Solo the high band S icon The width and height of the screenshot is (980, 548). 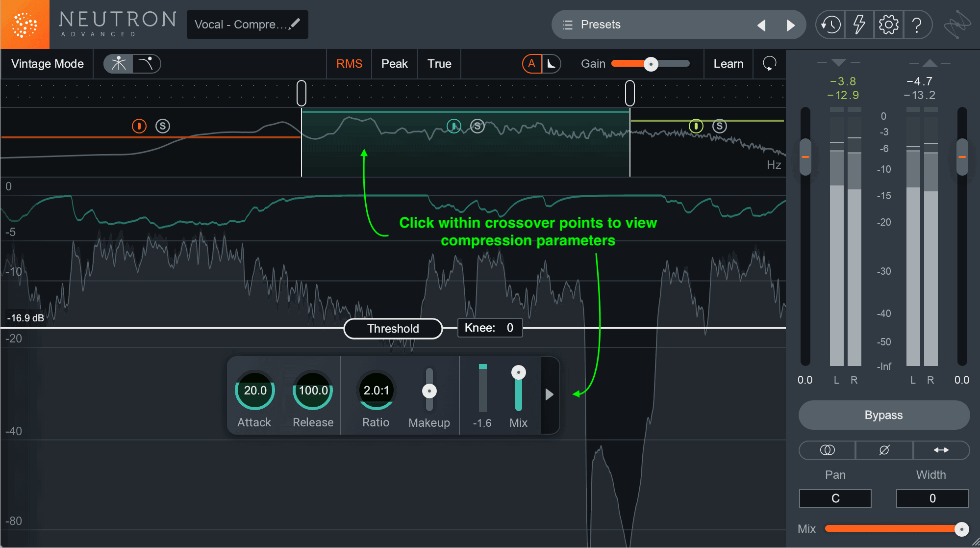(x=720, y=126)
